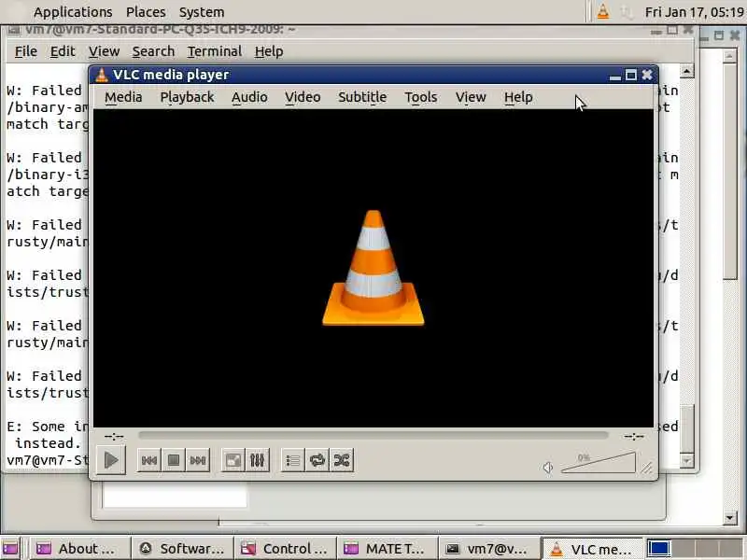Mute audio with speaker icon

click(x=548, y=468)
